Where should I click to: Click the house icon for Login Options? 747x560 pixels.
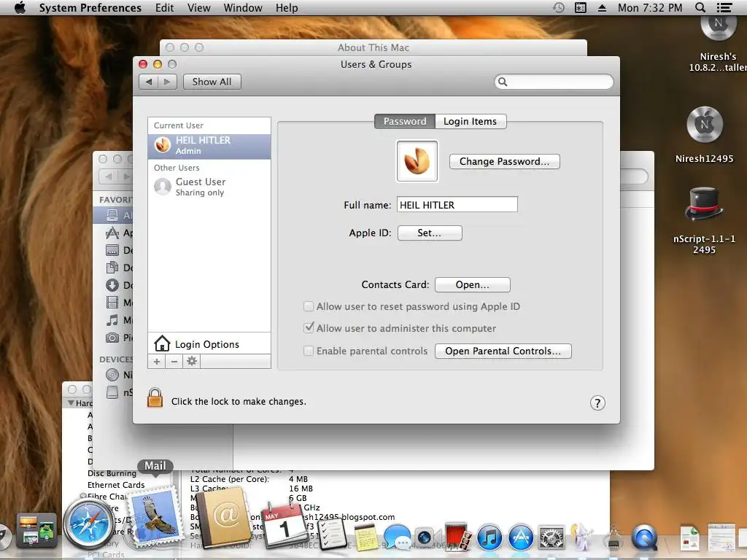(x=162, y=343)
